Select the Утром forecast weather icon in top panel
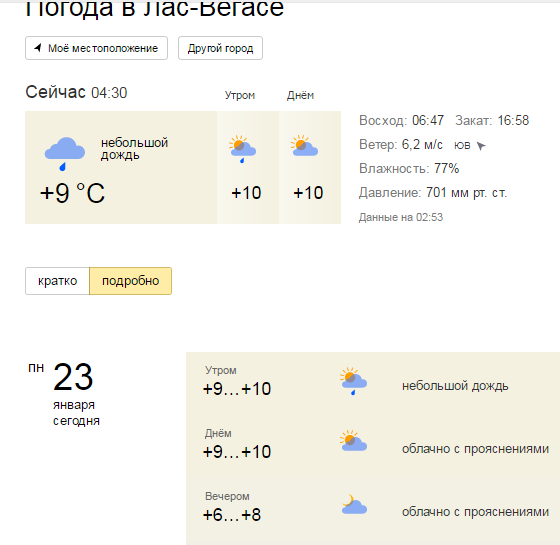 pos(242,149)
